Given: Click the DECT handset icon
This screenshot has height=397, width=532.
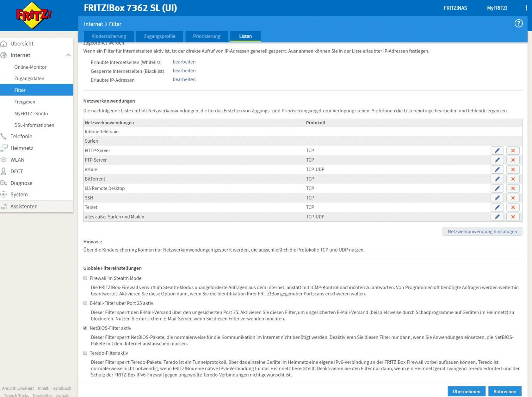Looking at the screenshot, I should (x=4, y=171).
